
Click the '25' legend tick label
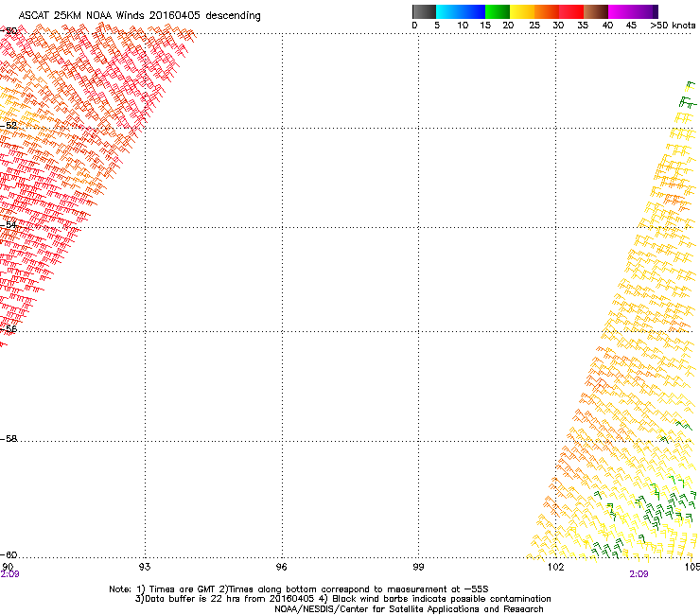pyautogui.click(x=534, y=25)
